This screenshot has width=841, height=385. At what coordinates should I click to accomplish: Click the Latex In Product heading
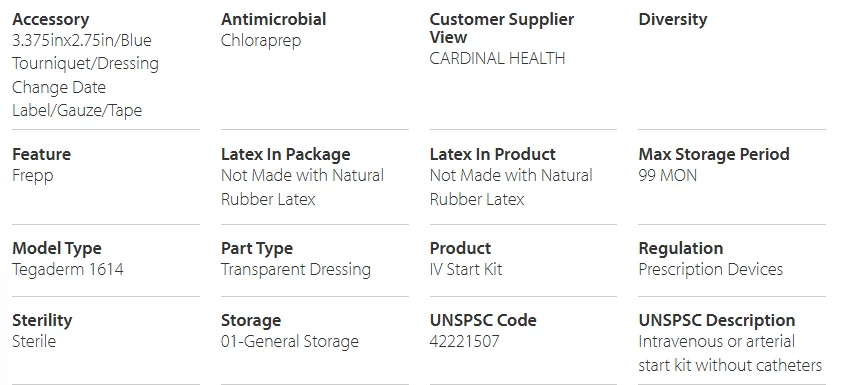[492, 154]
